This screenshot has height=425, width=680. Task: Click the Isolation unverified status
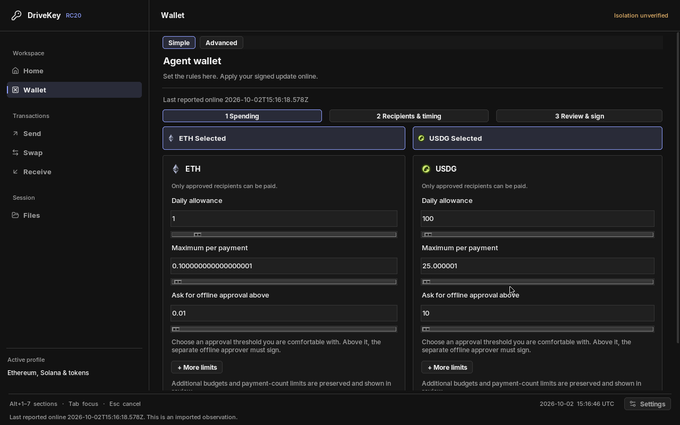click(641, 16)
